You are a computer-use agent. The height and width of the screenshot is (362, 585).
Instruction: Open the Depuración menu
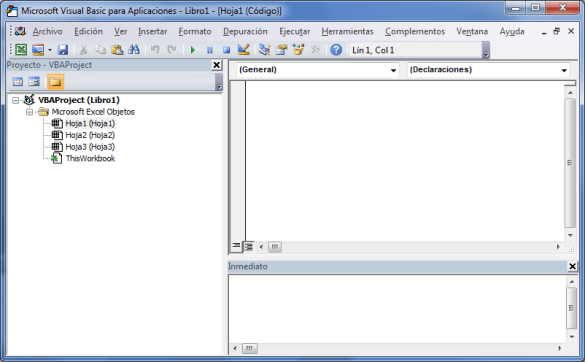tap(245, 31)
